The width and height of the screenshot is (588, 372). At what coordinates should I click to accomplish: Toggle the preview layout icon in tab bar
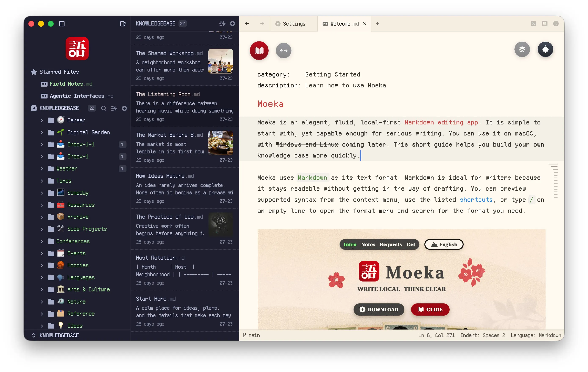tap(545, 24)
